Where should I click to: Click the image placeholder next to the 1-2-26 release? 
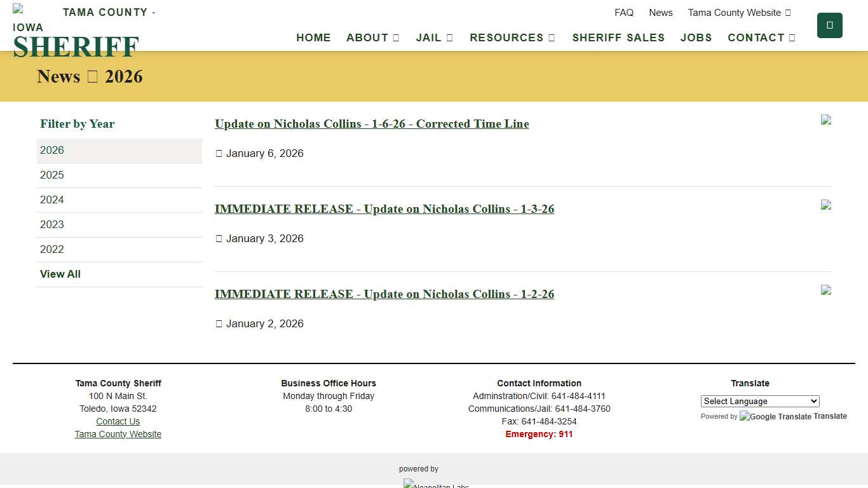click(825, 290)
